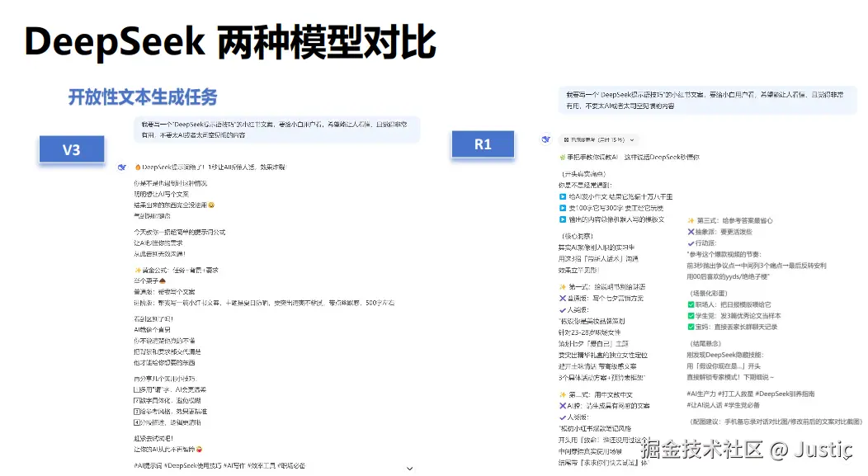This screenshot has height=476, width=868.
Task: Select the user prompt bubble in the R1 chat
Action: click(x=707, y=100)
